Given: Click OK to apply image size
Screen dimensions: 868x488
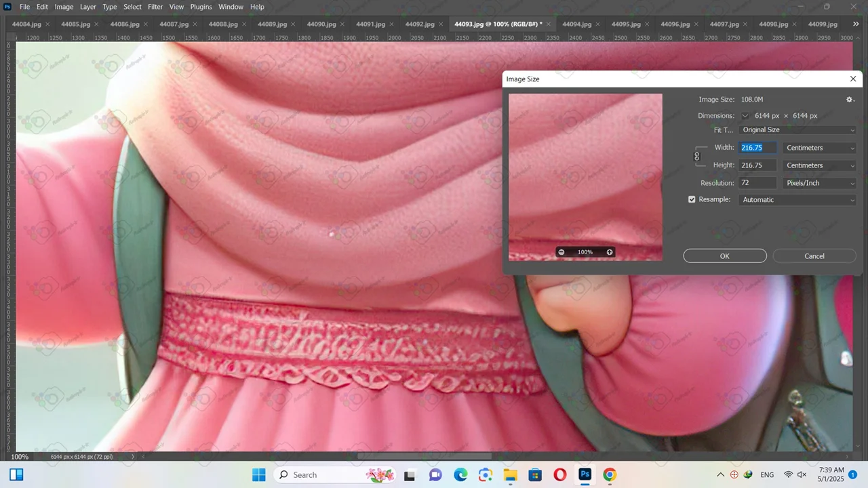Looking at the screenshot, I should (x=724, y=256).
